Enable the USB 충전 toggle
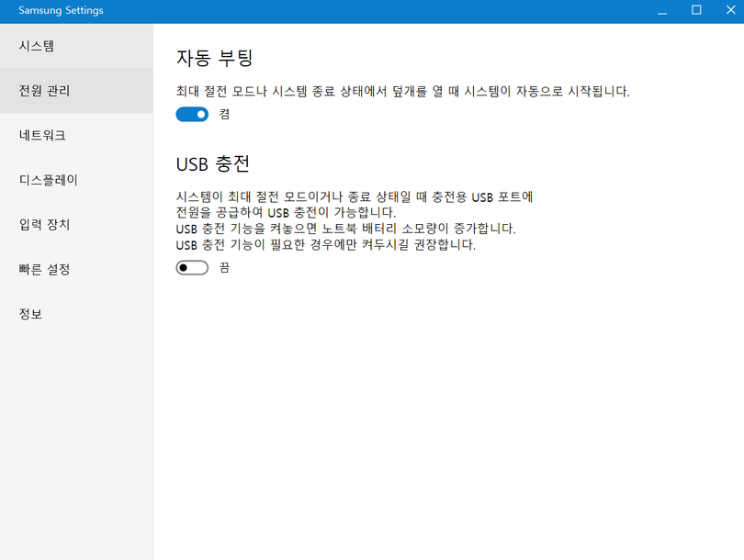The image size is (744, 560). pos(192,268)
